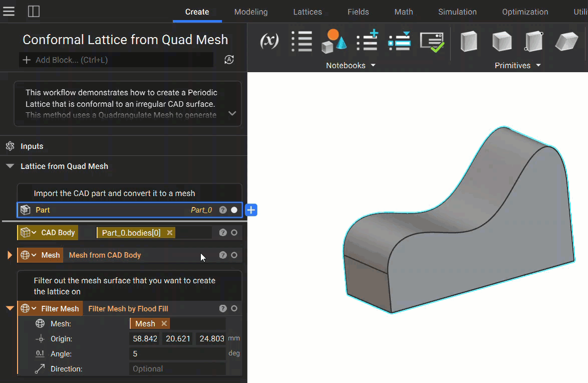
Task: Edit the Origin Y value 20.621
Action: [178, 339]
